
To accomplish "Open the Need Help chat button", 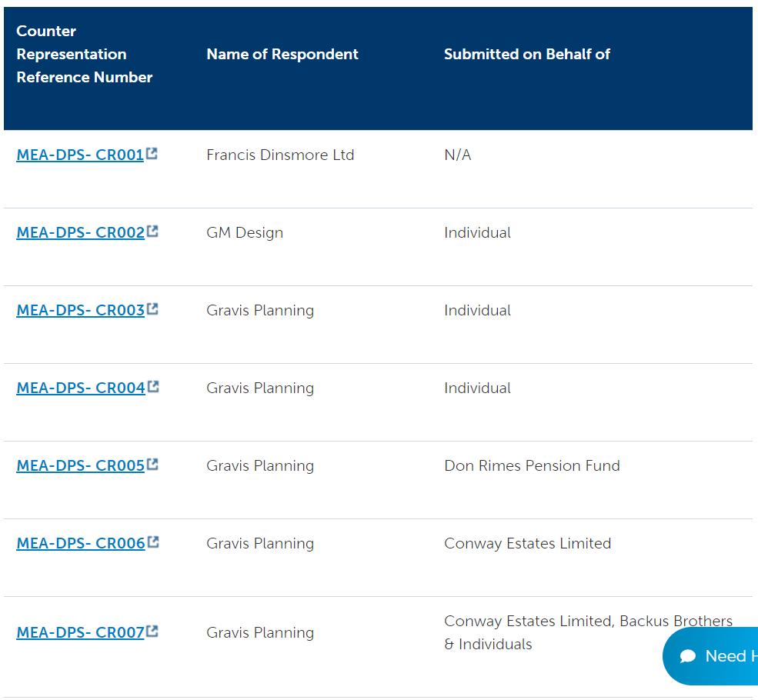I will point(710,656).
